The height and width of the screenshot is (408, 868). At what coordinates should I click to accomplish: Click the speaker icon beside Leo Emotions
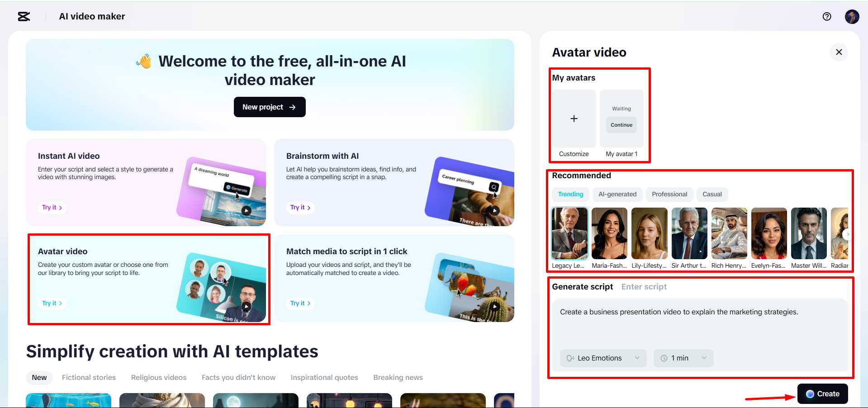569,358
